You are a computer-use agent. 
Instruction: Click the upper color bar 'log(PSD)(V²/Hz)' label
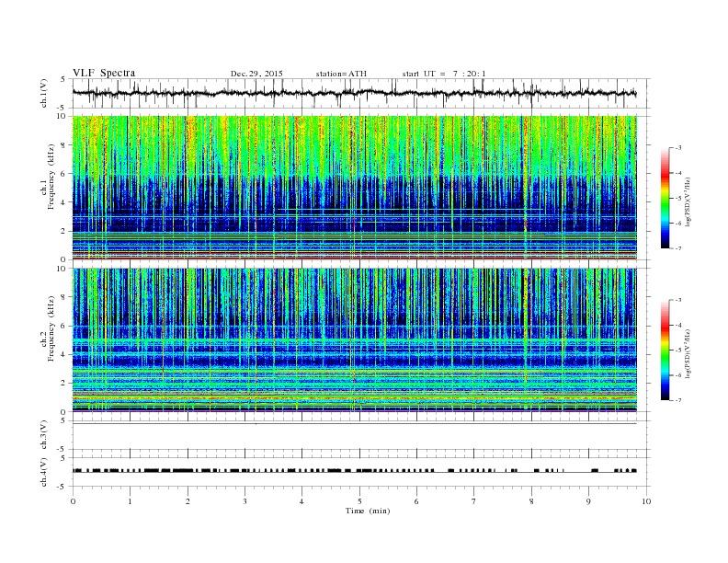tap(689, 201)
